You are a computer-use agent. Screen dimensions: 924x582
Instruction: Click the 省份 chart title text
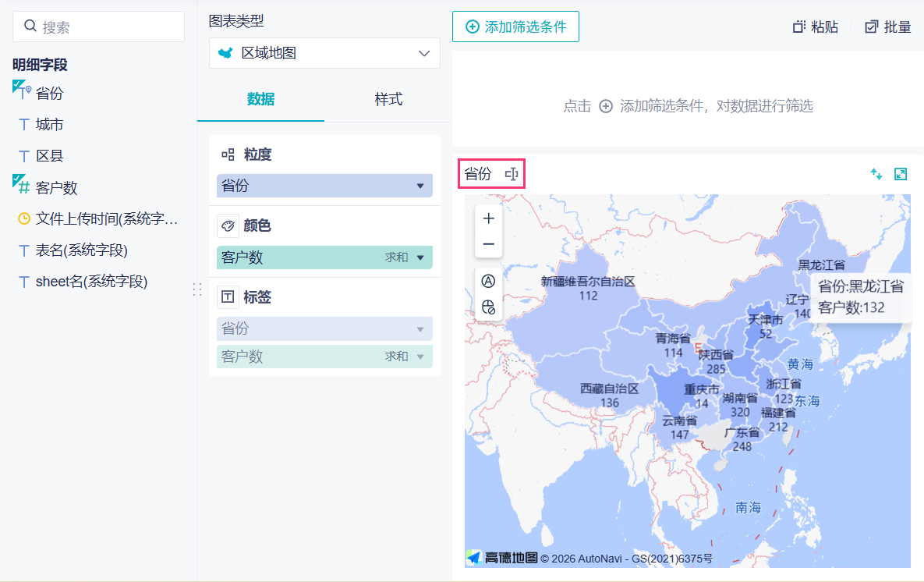[477, 174]
